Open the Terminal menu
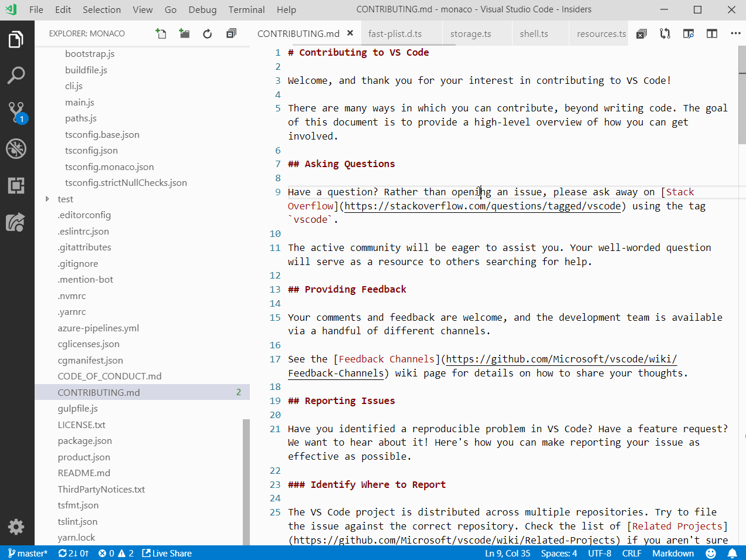The height and width of the screenshot is (560, 746). pyautogui.click(x=246, y=9)
